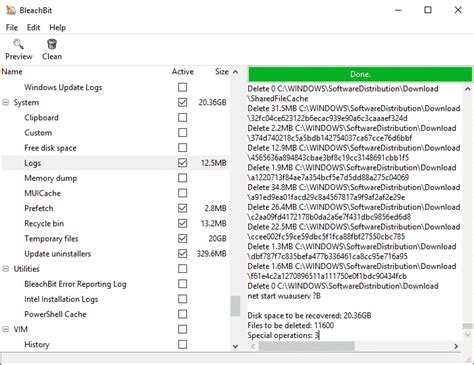Screen dimensions: 474x365
Task: Collapse the System tree group
Action: (6, 102)
